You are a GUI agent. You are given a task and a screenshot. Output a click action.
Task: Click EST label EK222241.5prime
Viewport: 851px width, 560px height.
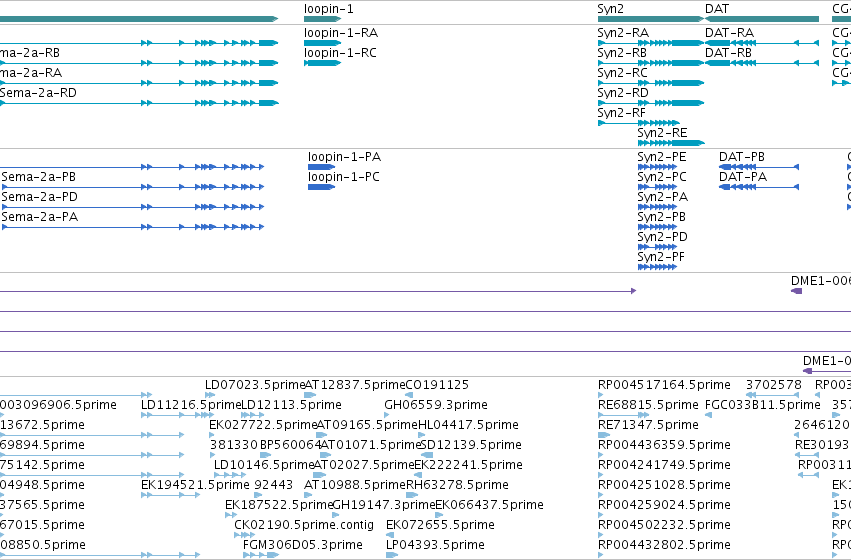coord(468,465)
